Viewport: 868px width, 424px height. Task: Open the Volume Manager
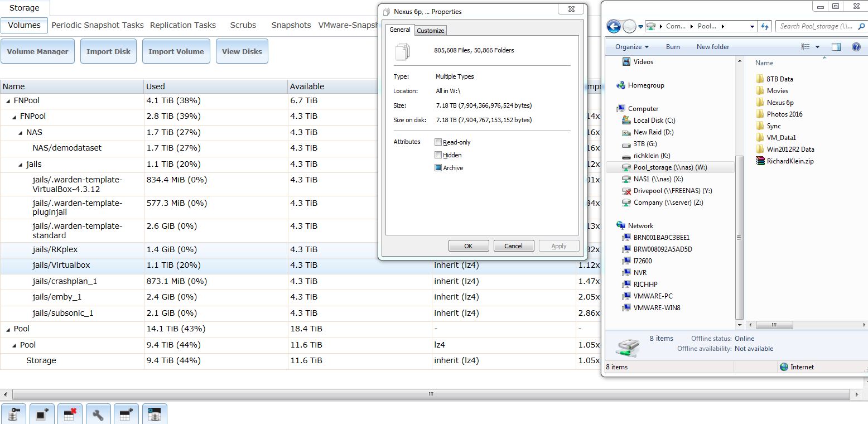click(37, 51)
